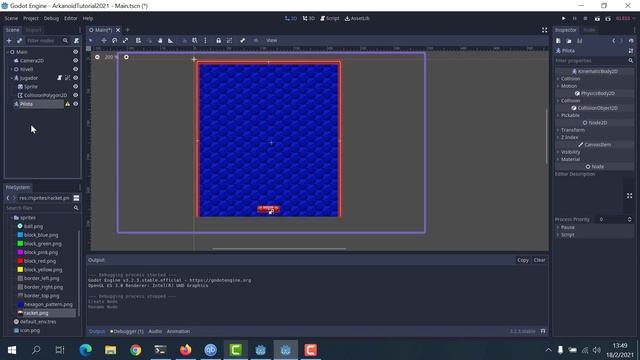Image resolution: width=640 pixels, height=360 pixels.
Task: Toggle visibility of Main node
Action: (76, 52)
